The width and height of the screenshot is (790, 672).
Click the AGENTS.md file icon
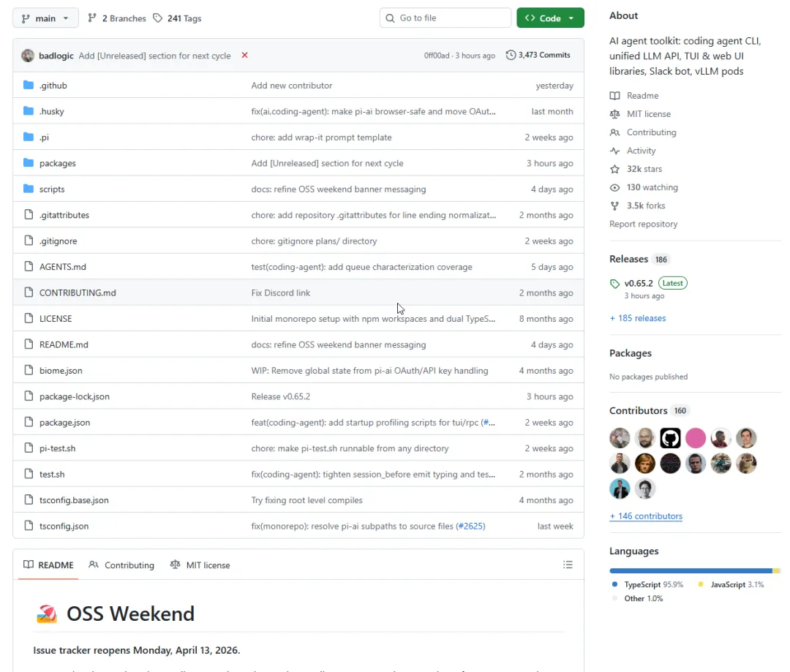29,266
